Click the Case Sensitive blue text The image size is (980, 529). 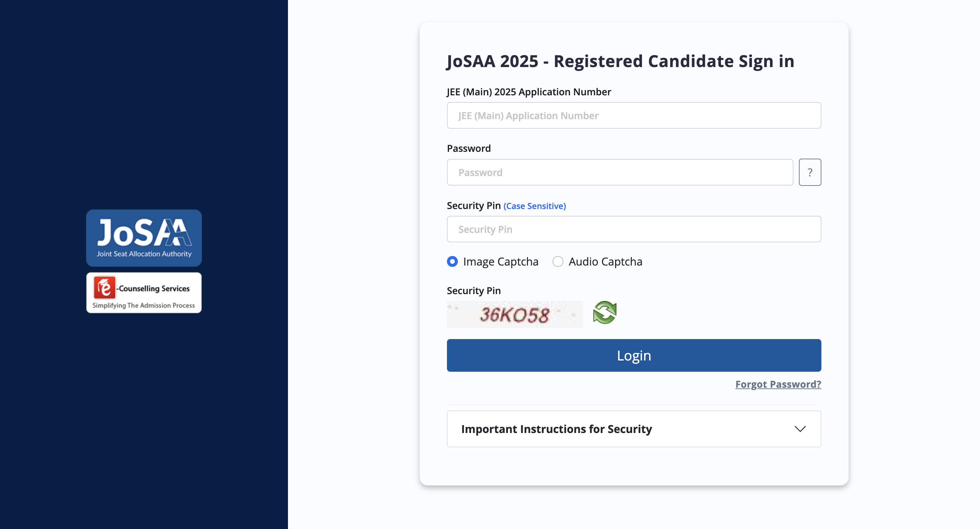click(x=534, y=206)
